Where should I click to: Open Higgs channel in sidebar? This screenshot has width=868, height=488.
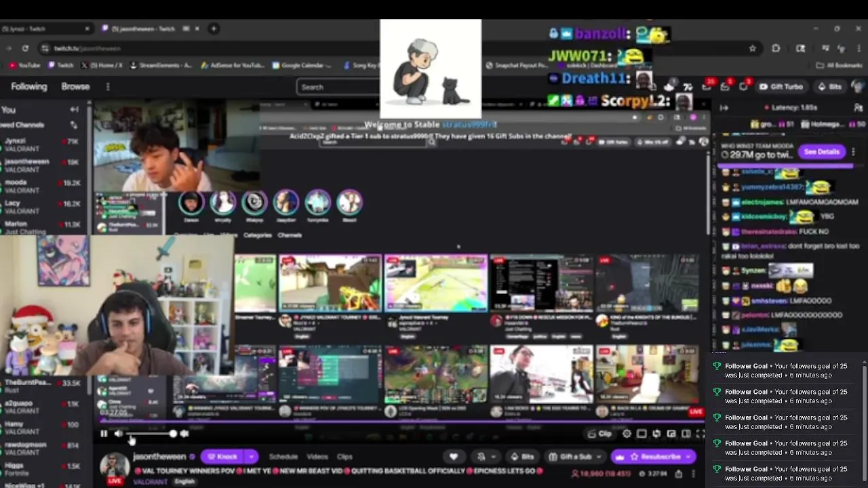(x=42, y=469)
